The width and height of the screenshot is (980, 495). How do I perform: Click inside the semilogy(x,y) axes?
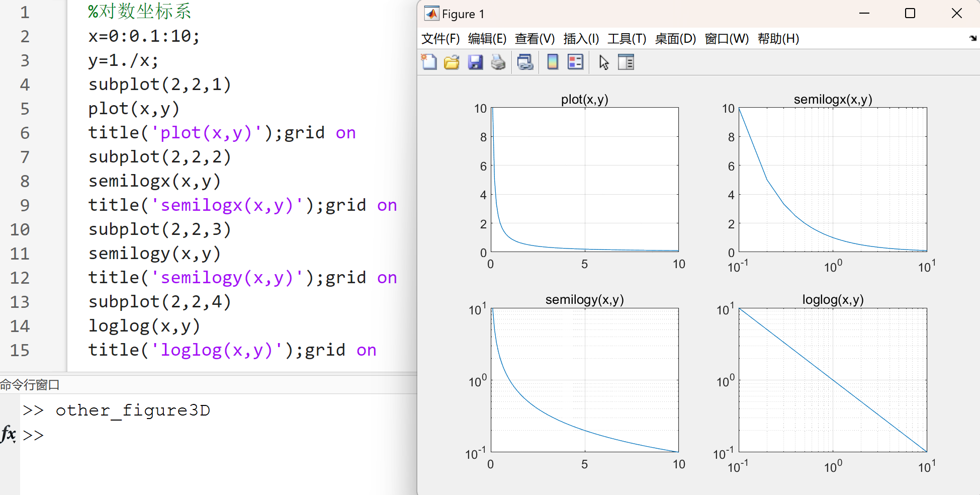(x=585, y=380)
